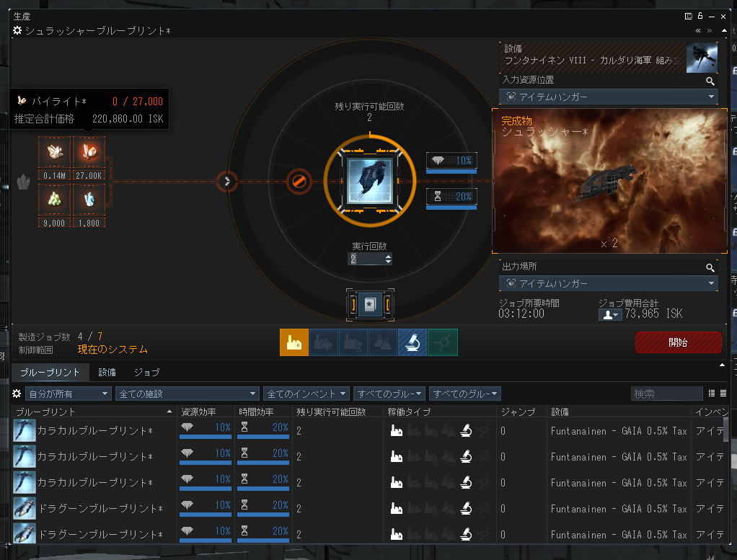The image size is (737, 560).
Task: Open the すべてのグルー group filter dropdown
Action: pyautogui.click(x=465, y=394)
